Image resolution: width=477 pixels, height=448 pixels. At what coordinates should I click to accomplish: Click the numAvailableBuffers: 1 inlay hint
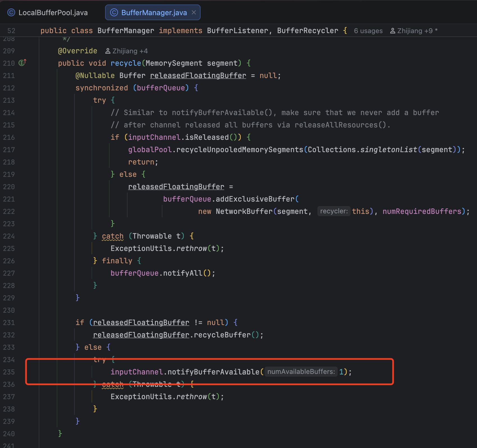click(x=301, y=372)
